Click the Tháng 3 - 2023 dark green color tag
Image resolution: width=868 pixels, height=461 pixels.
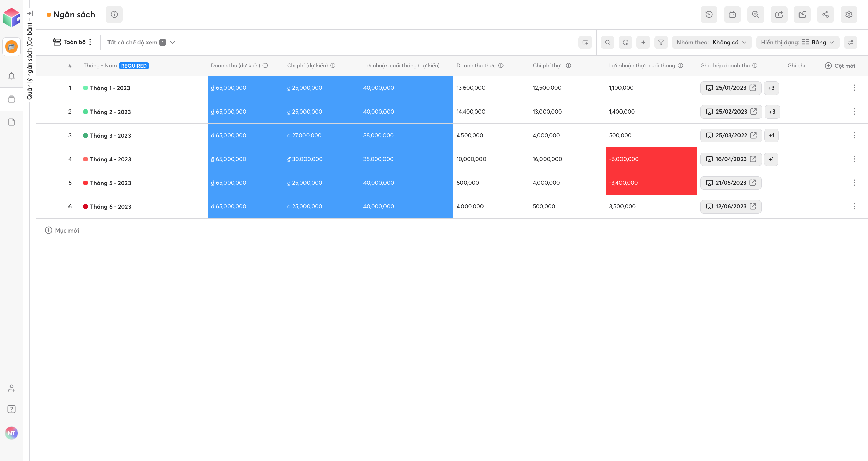pyautogui.click(x=86, y=135)
